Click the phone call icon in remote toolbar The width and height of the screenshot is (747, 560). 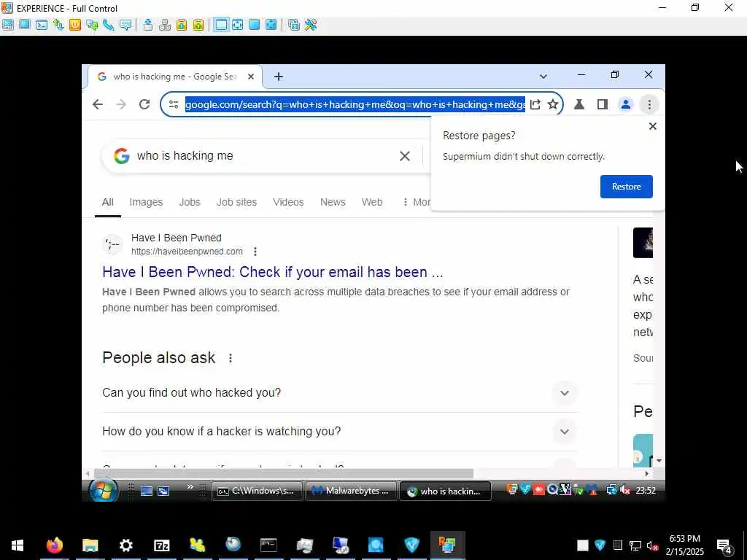[109, 25]
